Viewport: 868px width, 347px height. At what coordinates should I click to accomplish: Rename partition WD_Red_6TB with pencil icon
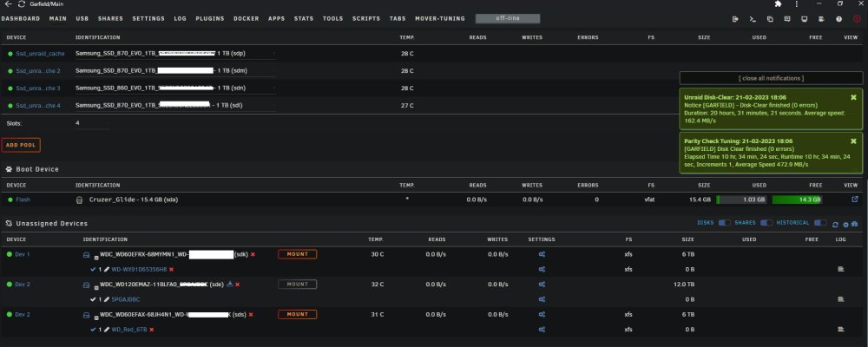[107, 330]
